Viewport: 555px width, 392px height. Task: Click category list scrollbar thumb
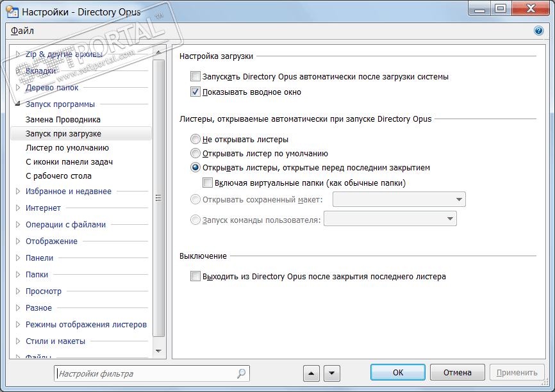pos(158,198)
